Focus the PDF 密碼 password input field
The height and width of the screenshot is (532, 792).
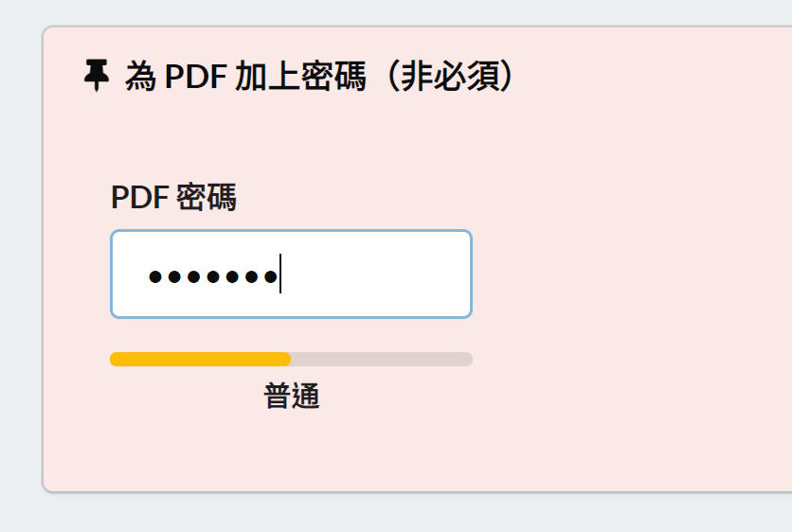tap(291, 275)
